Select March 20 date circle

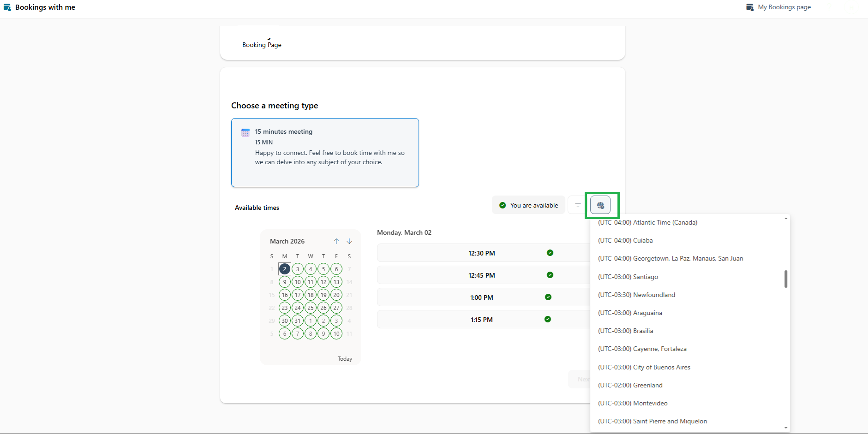(x=336, y=295)
